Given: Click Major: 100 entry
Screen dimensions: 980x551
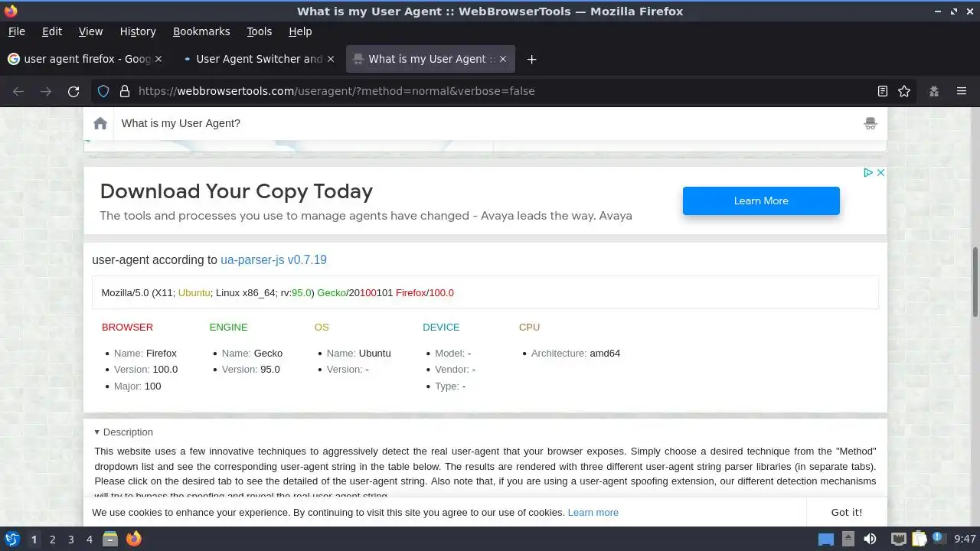Looking at the screenshot, I should pyautogui.click(x=138, y=386).
